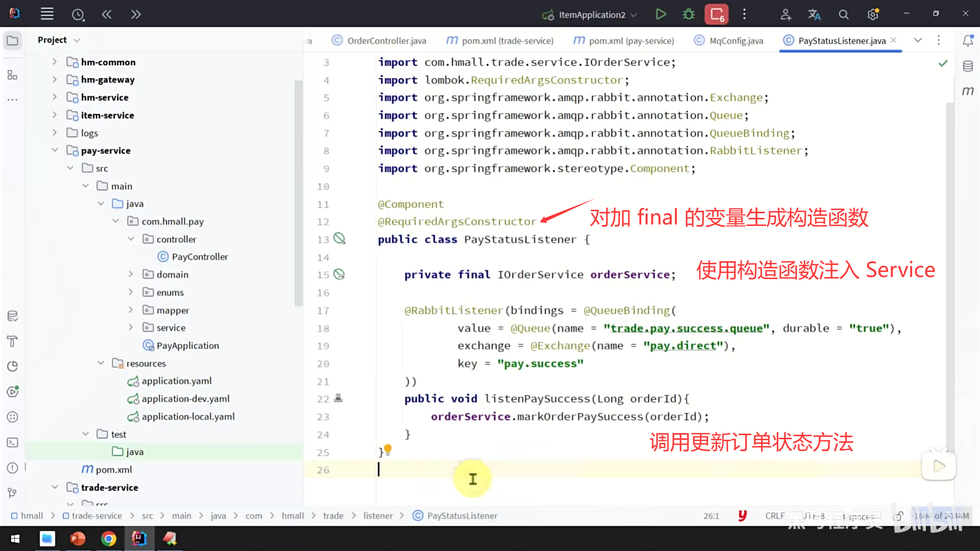Open Search Everywhere magnifier icon
The width and height of the screenshot is (980, 551).
click(843, 15)
